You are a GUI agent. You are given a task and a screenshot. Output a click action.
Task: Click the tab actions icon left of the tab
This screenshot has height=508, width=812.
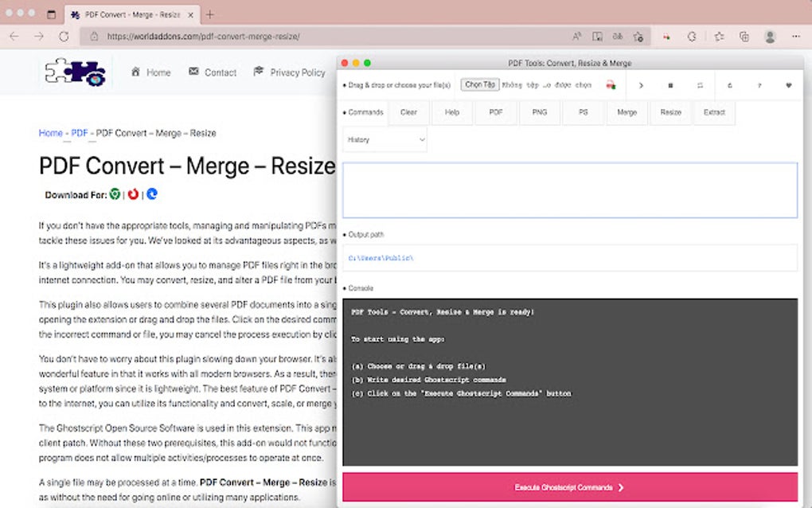point(51,14)
